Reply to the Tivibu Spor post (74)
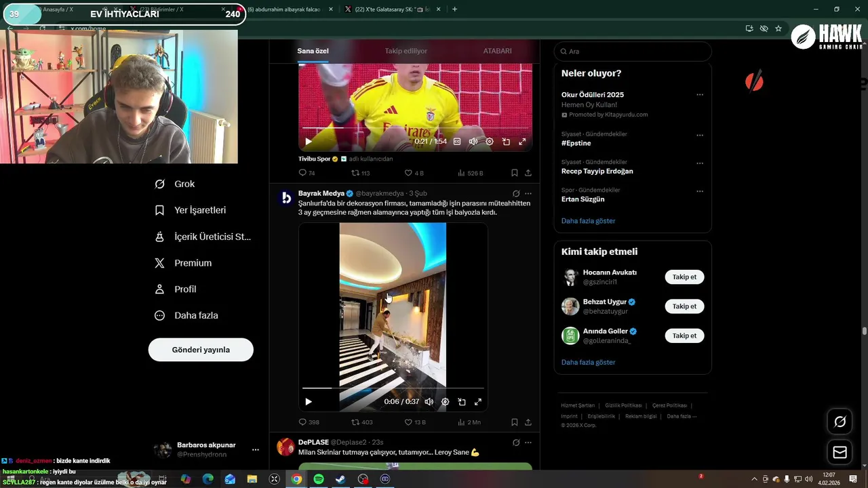 [307, 173]
